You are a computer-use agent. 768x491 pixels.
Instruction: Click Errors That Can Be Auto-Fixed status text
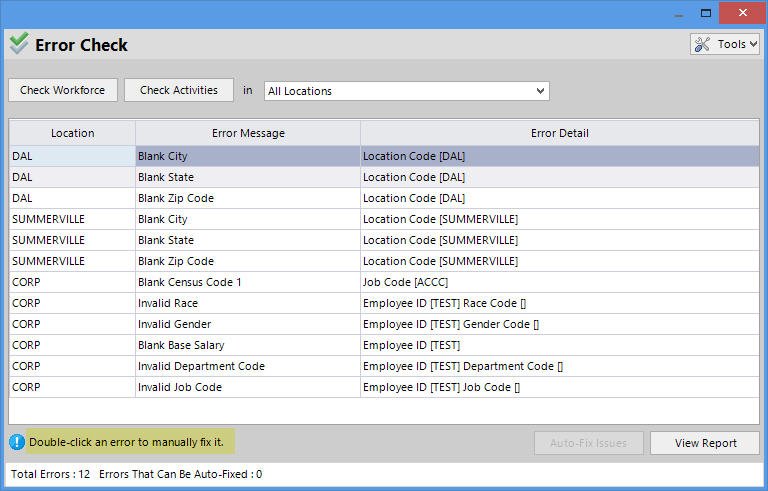[x=180, y=474]
